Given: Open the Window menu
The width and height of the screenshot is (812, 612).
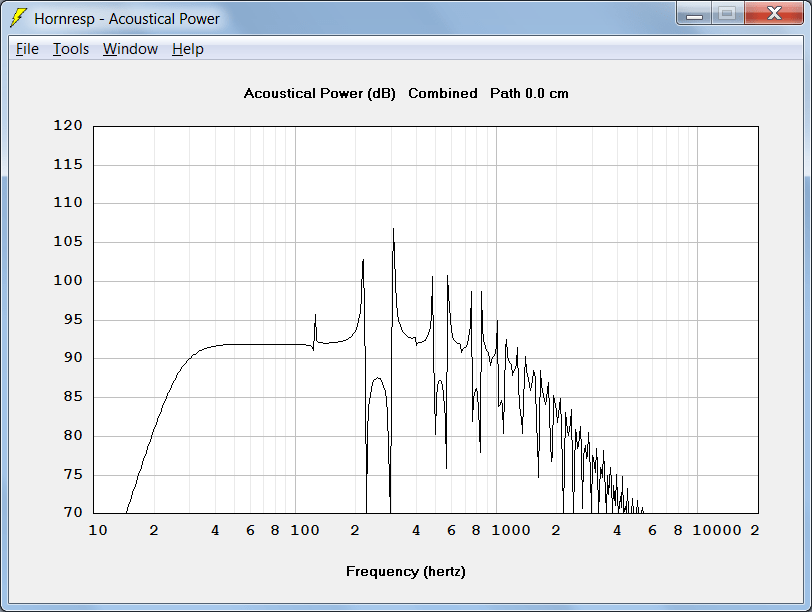Looking at the screenshot, I should [x=130, y=49].
